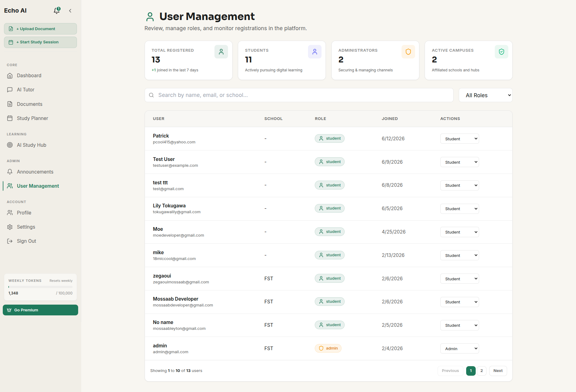The image size is (576, 392).
Task: Click the AI Tutor chat icon
Action: (x=10, y=90)
